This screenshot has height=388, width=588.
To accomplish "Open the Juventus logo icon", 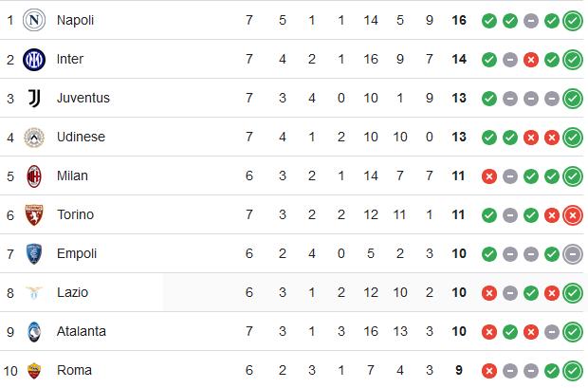I will coord(34,99).
